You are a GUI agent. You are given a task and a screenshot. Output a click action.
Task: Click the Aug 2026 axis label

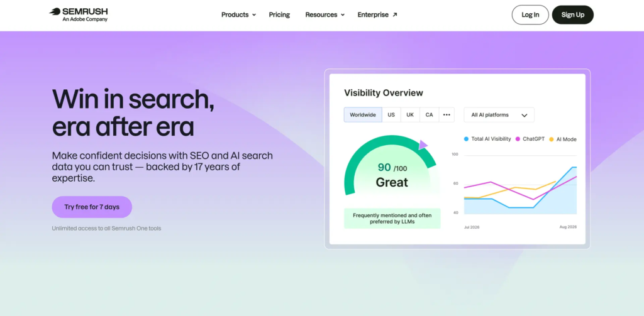568,227
